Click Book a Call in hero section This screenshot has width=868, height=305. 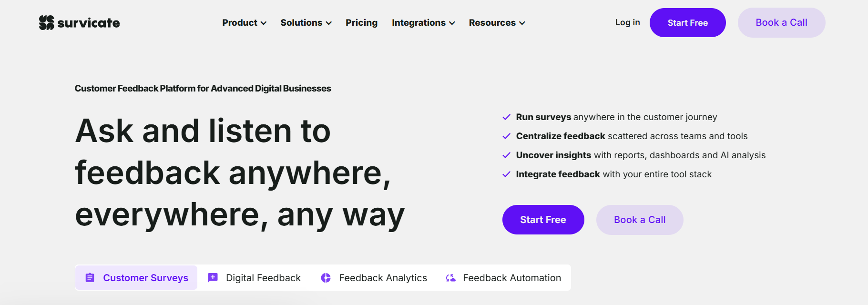coord(640,220)
